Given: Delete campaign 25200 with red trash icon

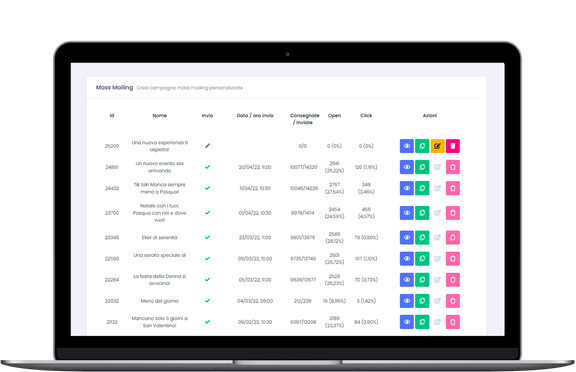Looking at the screenshot, I should (x=453, y=146).
